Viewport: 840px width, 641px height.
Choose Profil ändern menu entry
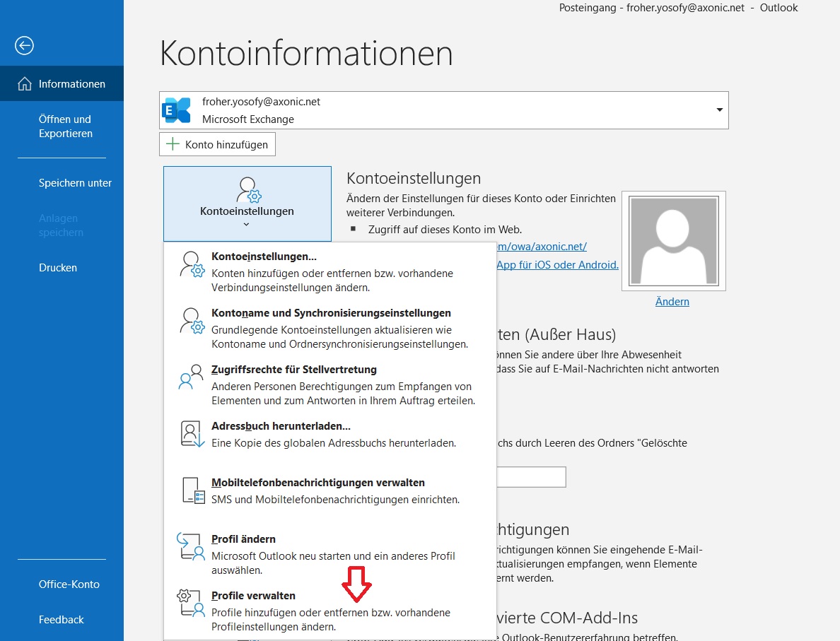point(329,554)
